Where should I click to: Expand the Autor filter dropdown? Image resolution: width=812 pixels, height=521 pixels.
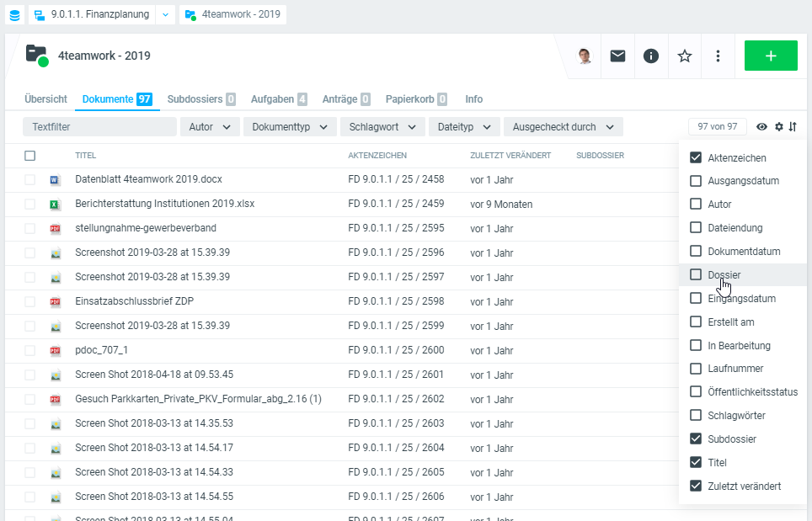pos(210,127)
